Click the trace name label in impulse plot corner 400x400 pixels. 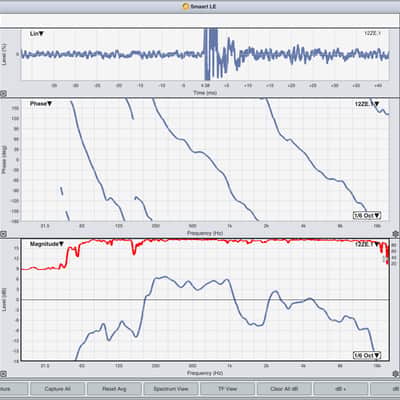click(372, 33)
